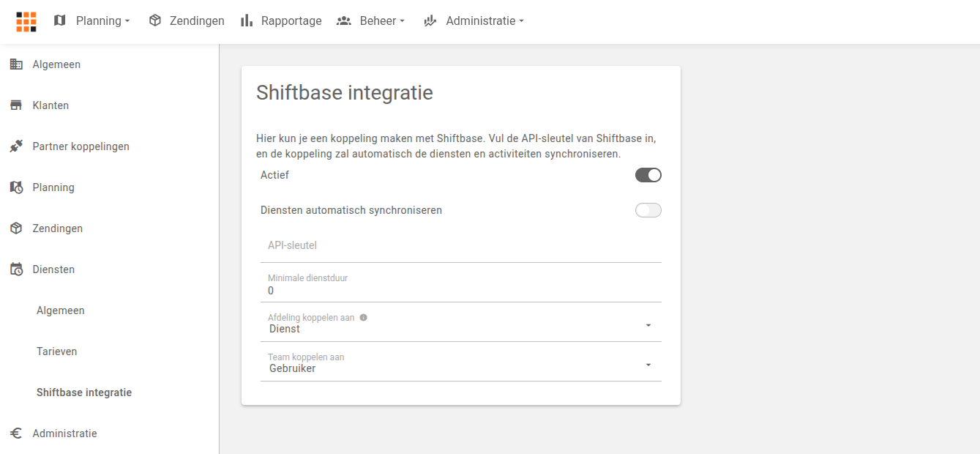Click the map icon beside Planning menu
The width and height of the screenshot is (980, 454).
[60, 21]
